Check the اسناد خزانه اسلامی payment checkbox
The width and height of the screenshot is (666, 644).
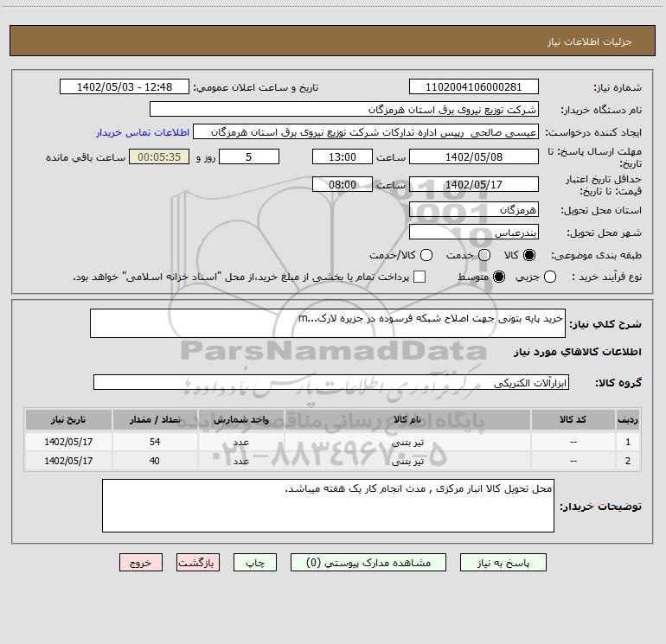click(x=419, y=277)
